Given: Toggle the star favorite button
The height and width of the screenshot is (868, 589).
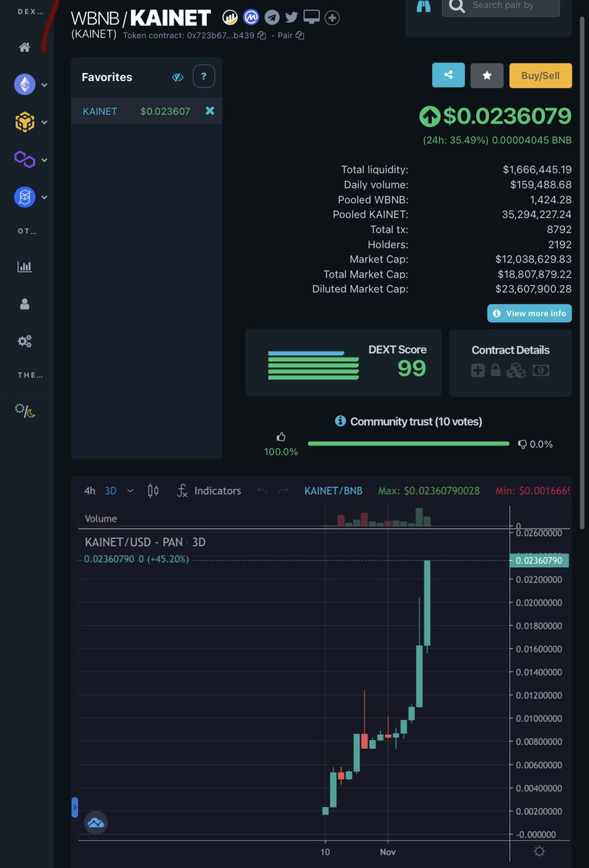Looking at the screenshot, I should [x=487, y=75].
